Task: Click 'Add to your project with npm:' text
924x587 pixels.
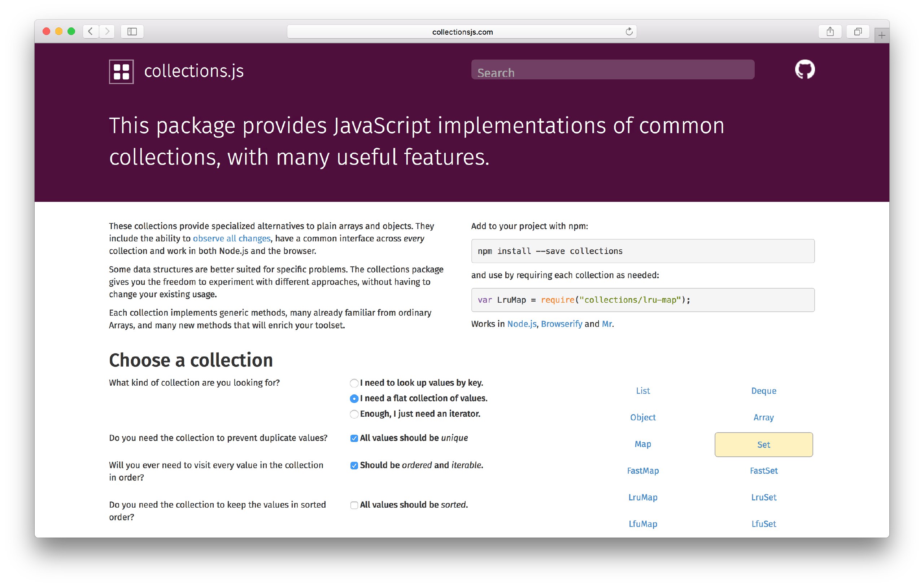Action: [x=529, y=226]
